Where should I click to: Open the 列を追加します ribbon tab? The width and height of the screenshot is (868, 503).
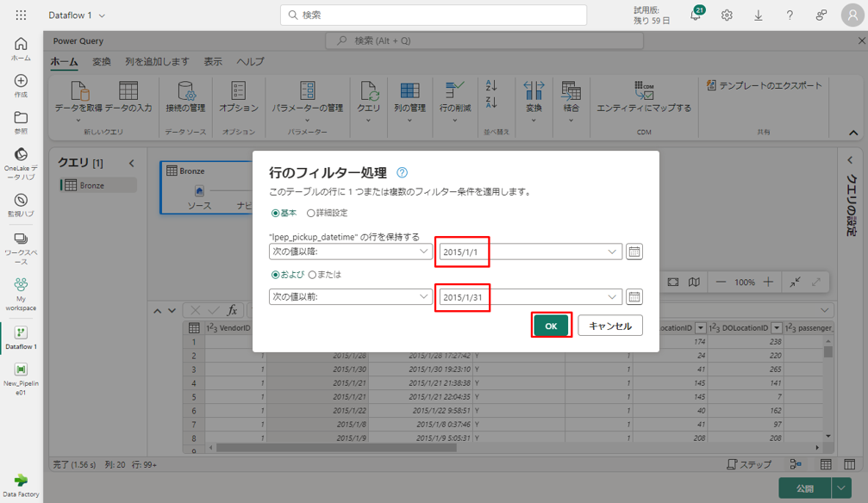click(157, 62)
